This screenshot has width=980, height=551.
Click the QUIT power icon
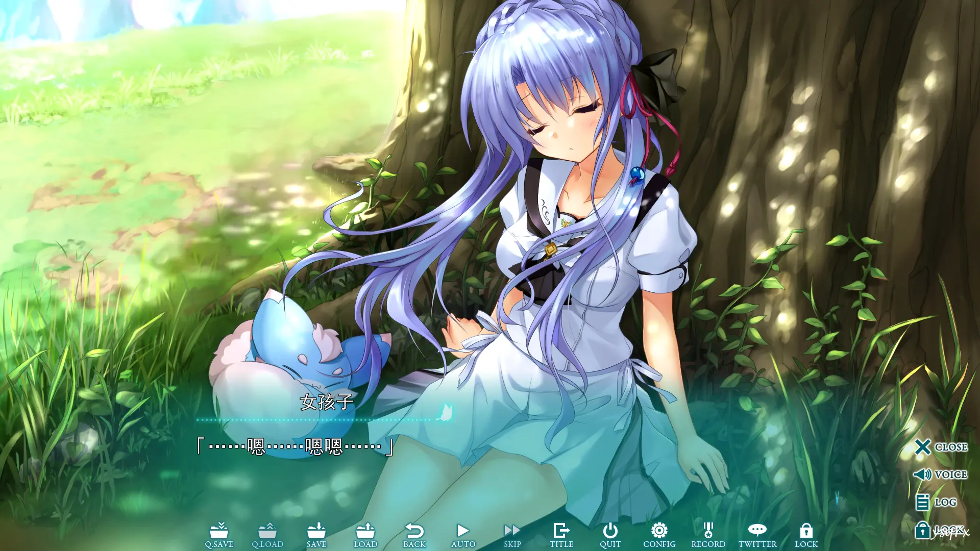(x=610, y=536)
